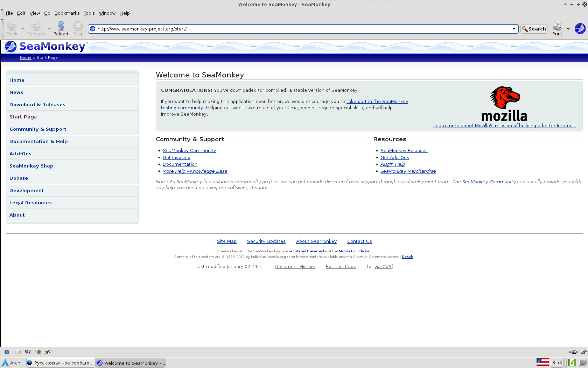Open the Window menu
The height and width of the screenshot is (368, 588).
[x=107, y=13]
